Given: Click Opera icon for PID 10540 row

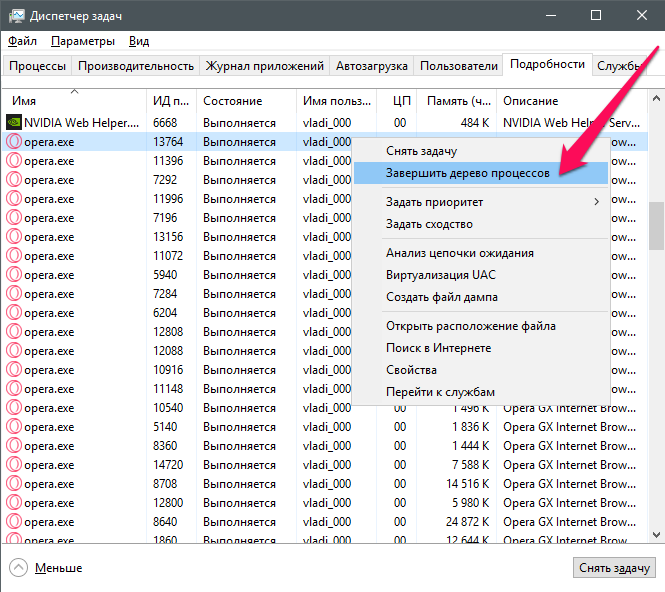Looking at the screenshot, I should click(x=14, y=408).
